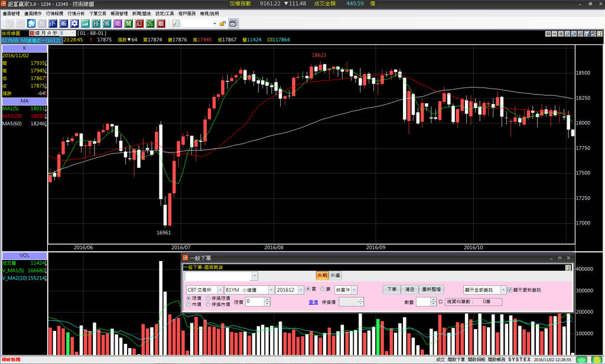Click the first magnifier zoom chart icon
Viewport: 605px width, 364px height.
(568, 34)
